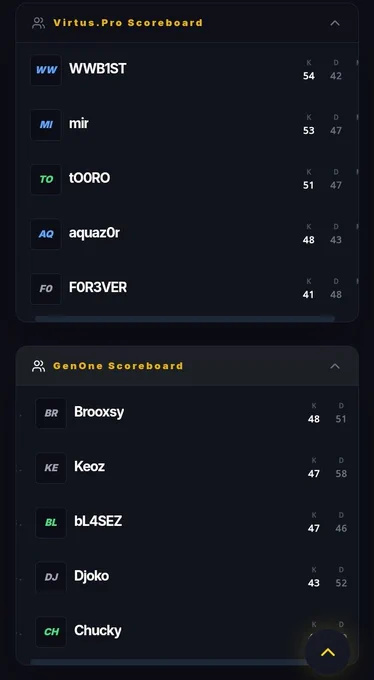Tap the yellow back-to-top arrow button

pos(328,652)
